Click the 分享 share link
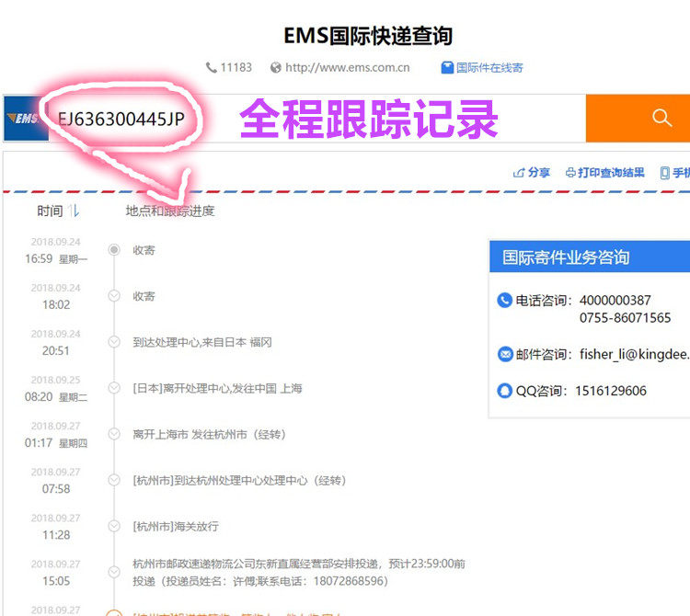Viewport: 690px width, 616px height. pos(532,172)
